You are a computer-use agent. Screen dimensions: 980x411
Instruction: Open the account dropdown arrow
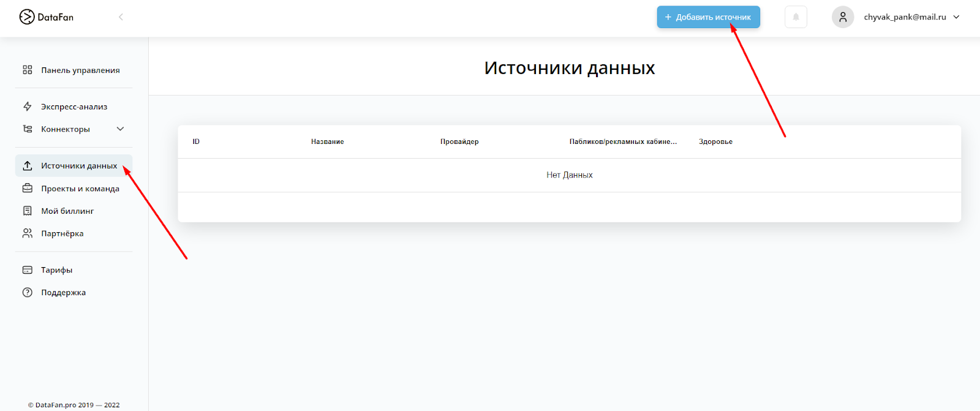click(x=957, y=17)
